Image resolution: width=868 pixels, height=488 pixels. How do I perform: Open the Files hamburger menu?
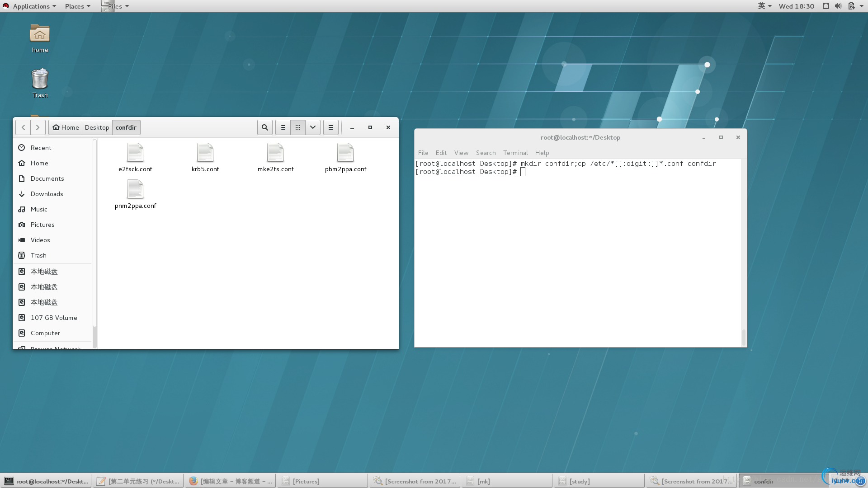coord(331,127)
